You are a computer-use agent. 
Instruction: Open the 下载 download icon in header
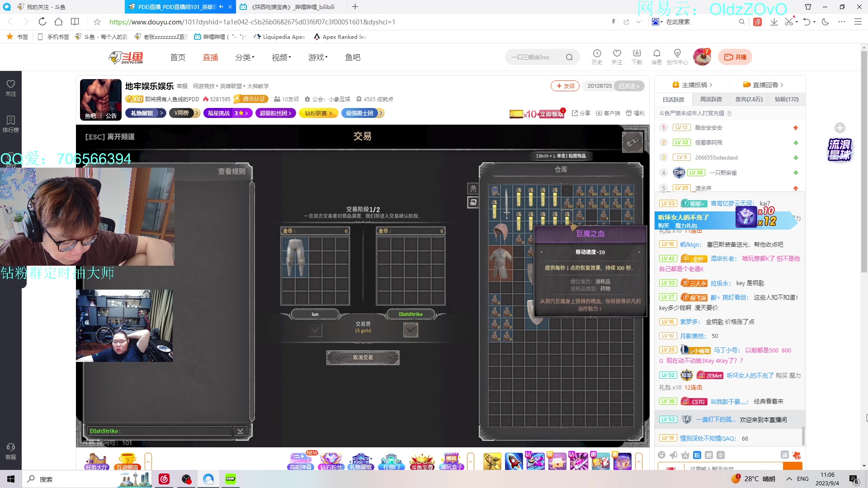[x=637, y=57]
